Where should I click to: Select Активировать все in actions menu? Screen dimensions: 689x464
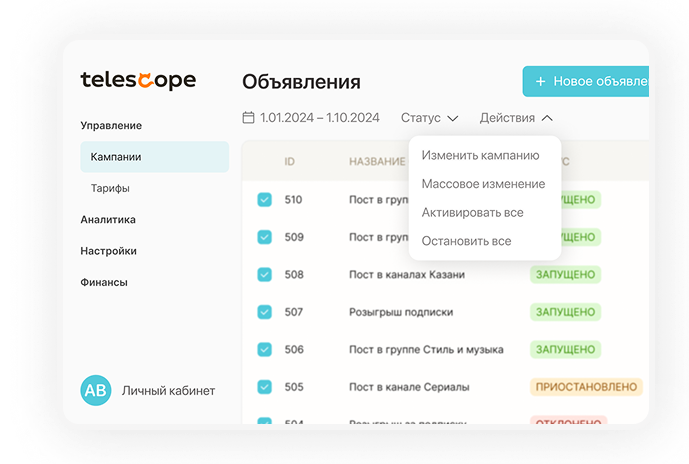coord(472,213)
